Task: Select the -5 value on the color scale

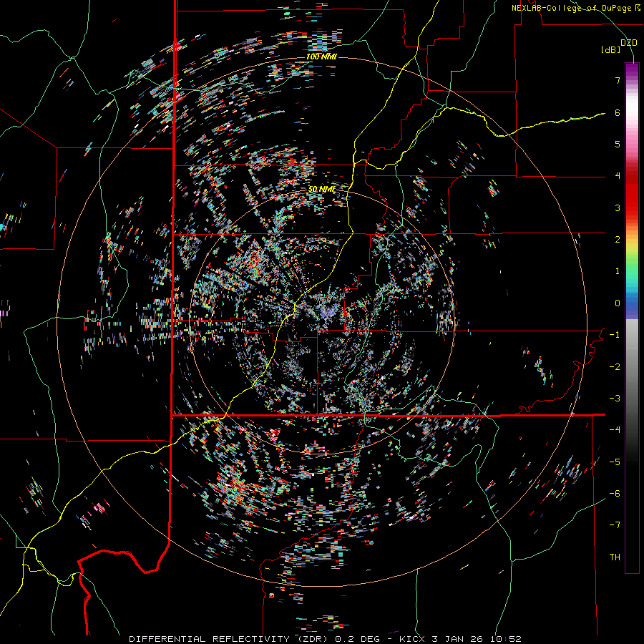Action: [615, 462]
